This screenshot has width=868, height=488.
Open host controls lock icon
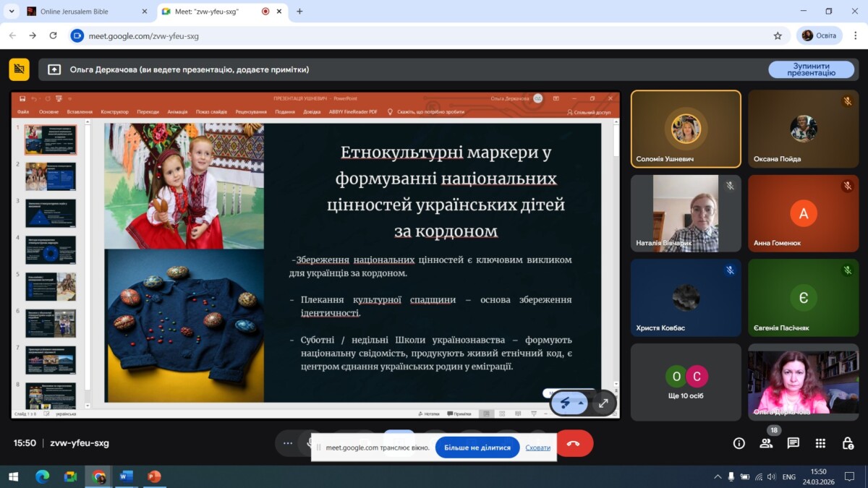pos(848,443)
